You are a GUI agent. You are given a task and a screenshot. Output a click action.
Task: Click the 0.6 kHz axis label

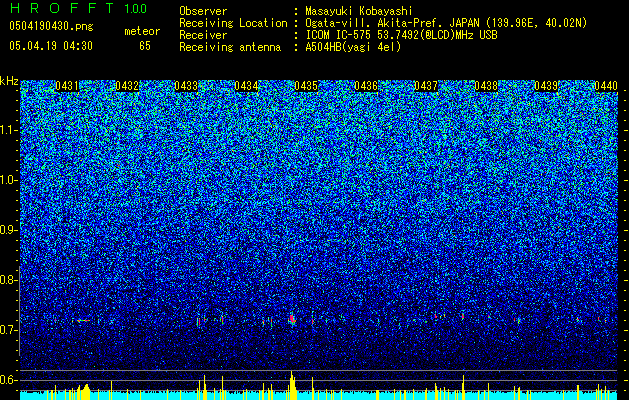[x=8, y=380]
